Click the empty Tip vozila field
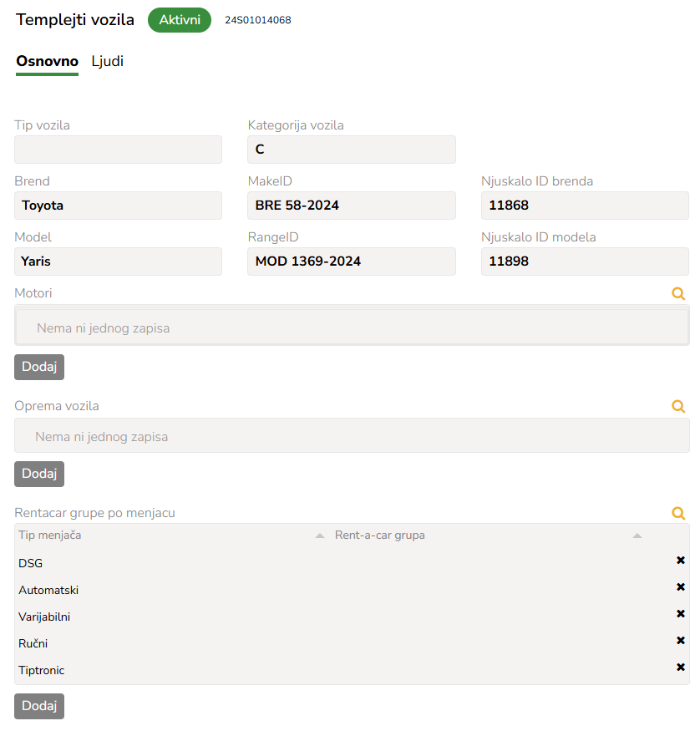 click(119, 150)
